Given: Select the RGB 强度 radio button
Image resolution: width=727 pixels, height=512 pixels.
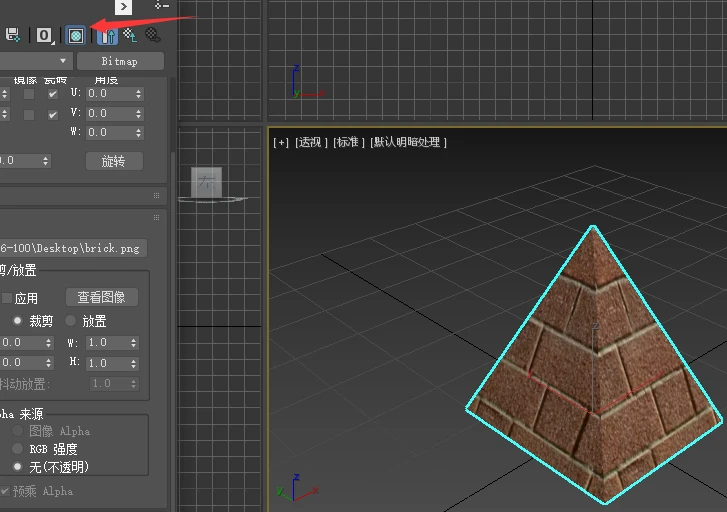Looking at the screenshot, I should [x=18, y=448].
